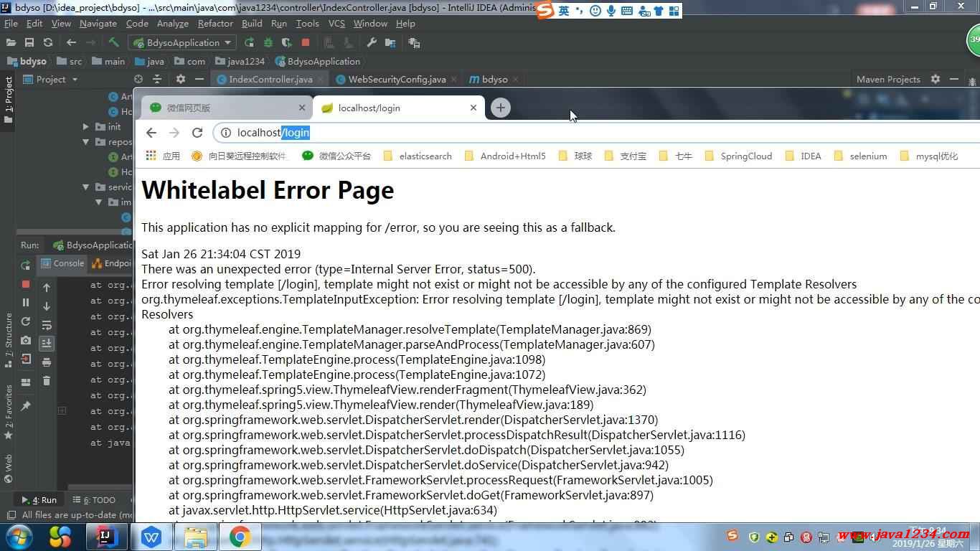Save all files in IntelliJ toolbar
The height and width of the screenshot is (551, 980).
click(29, 43)
